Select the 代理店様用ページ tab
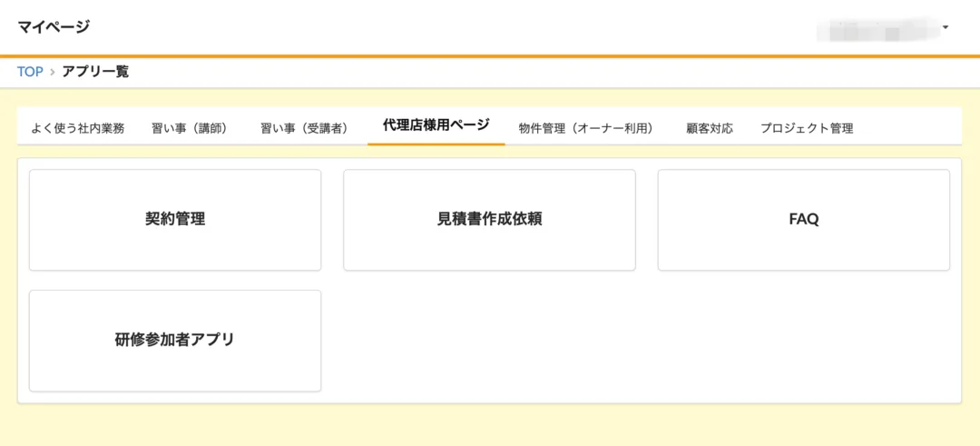The width and height of the screenshot is (980, 446). point(436,125)
